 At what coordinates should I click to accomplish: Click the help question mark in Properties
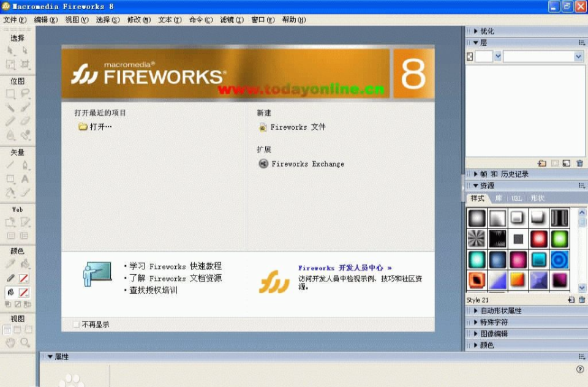pyautogui.click(x=580, y=369)
